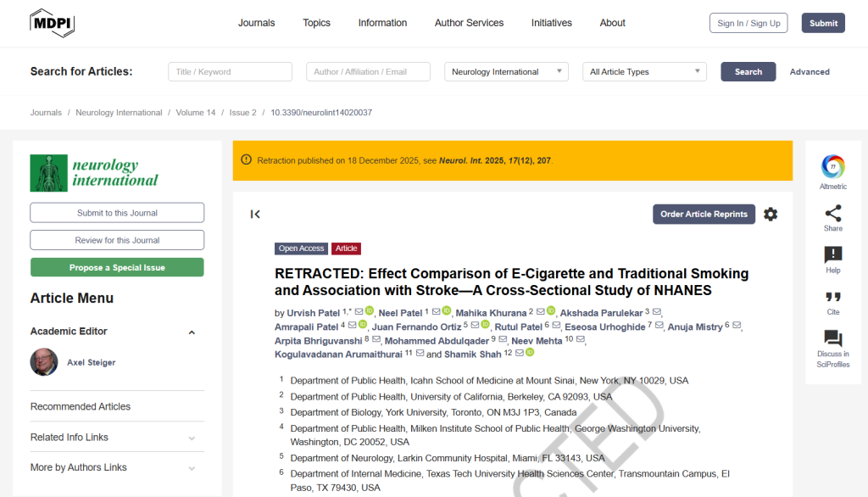Open Axel Steiger name link
The image size is (868, 497).
[x=92, y=362]
